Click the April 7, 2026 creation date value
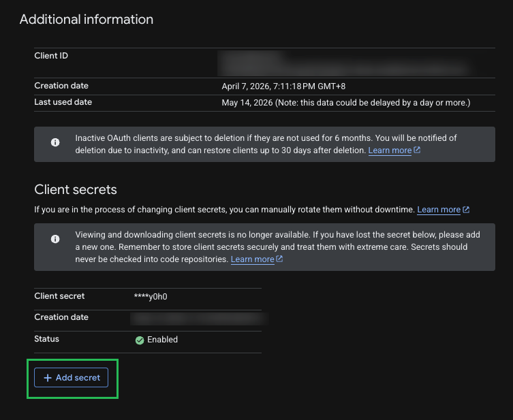Viewport: 513px width, 420px height. (x=283, y=86)
